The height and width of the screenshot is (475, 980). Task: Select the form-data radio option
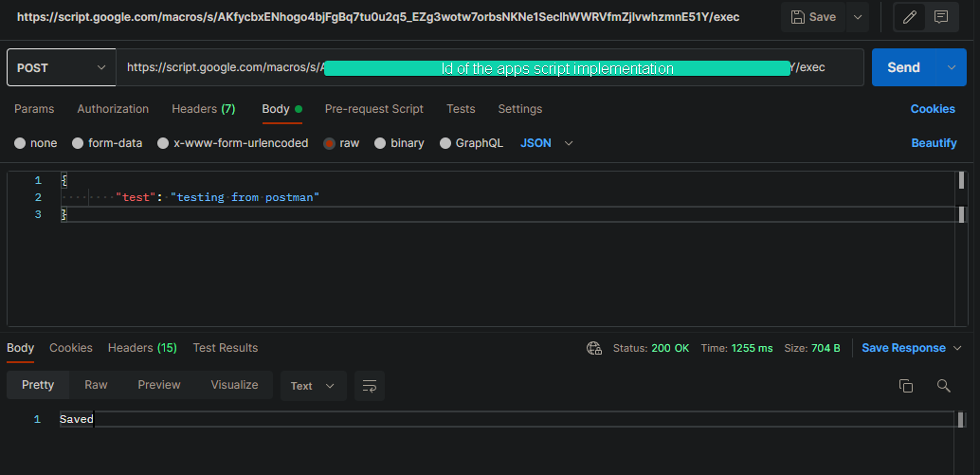pyautogui.click(x=78, y=143)
